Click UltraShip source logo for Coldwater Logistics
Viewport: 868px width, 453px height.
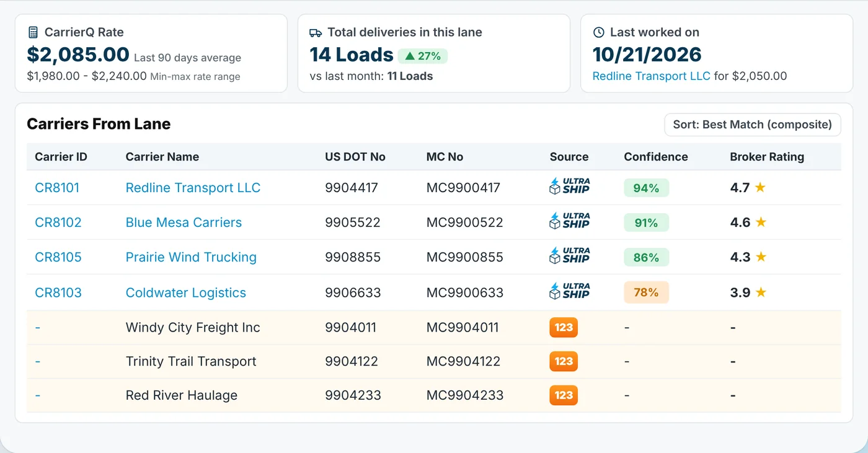point(569,292)
